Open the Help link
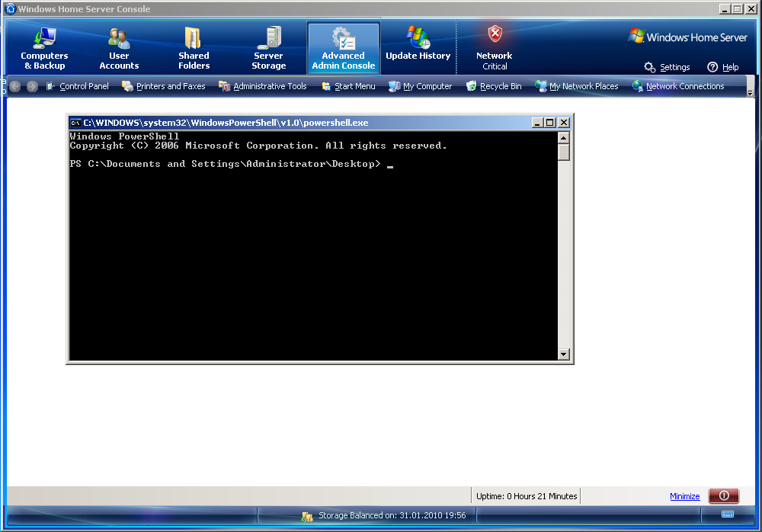This screenshot has height=532, width=762. coord(723,67)
